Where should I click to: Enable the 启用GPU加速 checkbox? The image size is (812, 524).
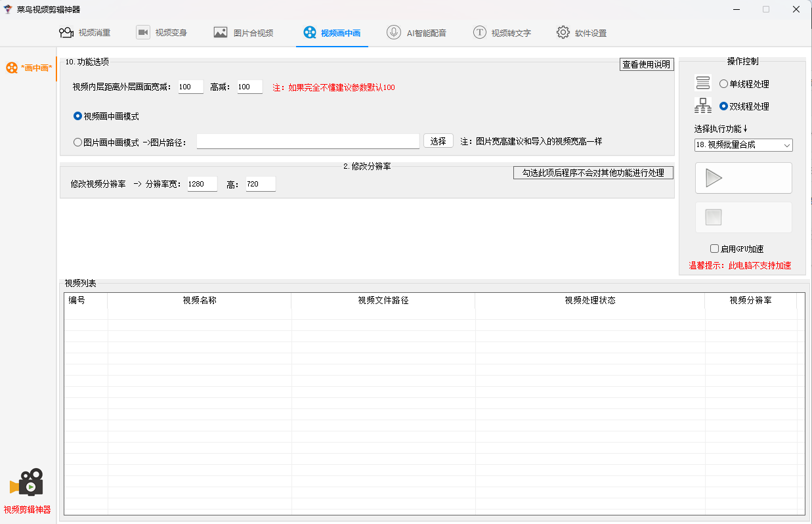pyautogui.click(x=715, y=249)
